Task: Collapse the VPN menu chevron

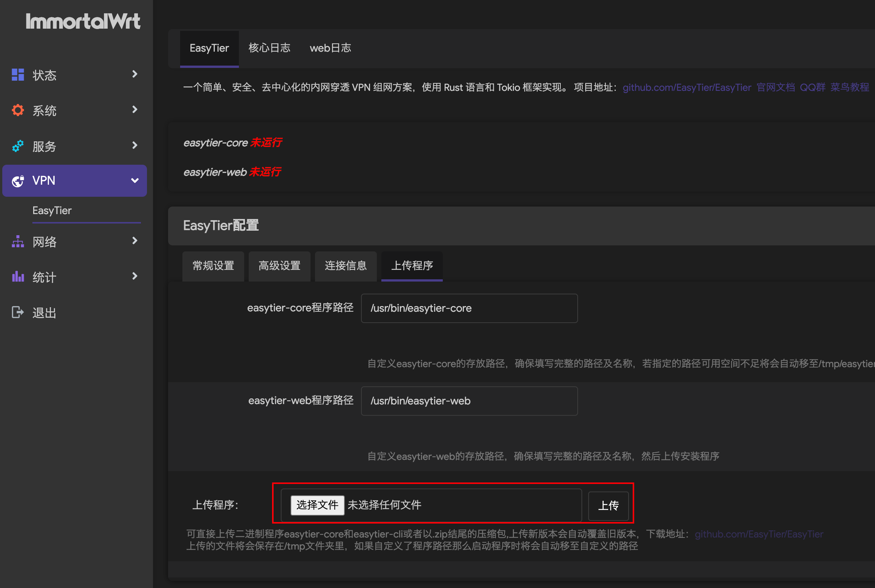Action: [x=135, y=181]
